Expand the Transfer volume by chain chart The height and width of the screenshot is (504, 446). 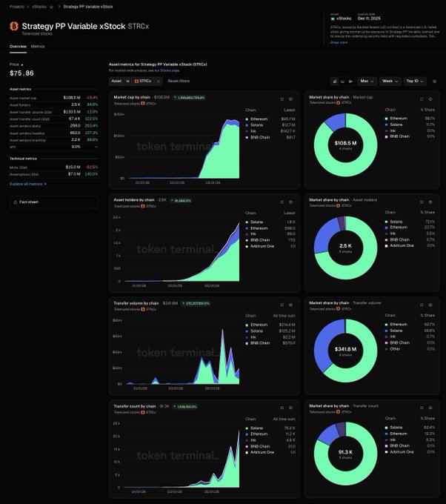[282, 305]
